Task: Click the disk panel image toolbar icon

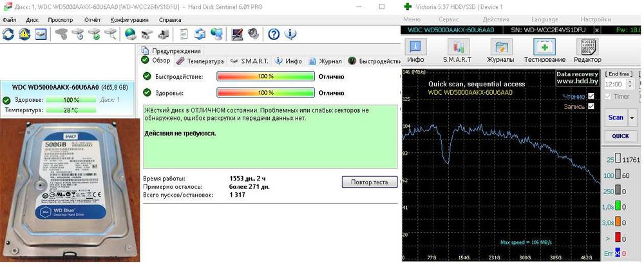Action: (x=41, y=34)
